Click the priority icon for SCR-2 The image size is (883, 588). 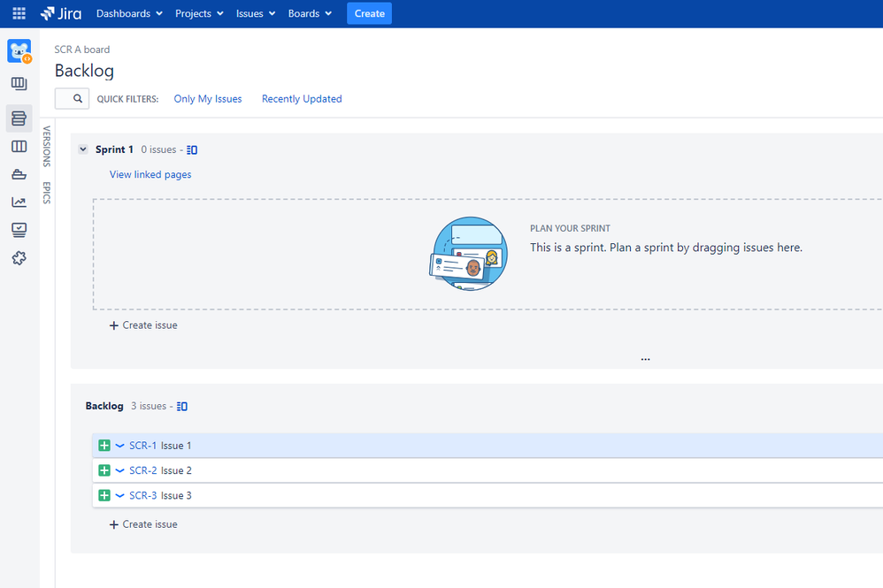(120, 470)
